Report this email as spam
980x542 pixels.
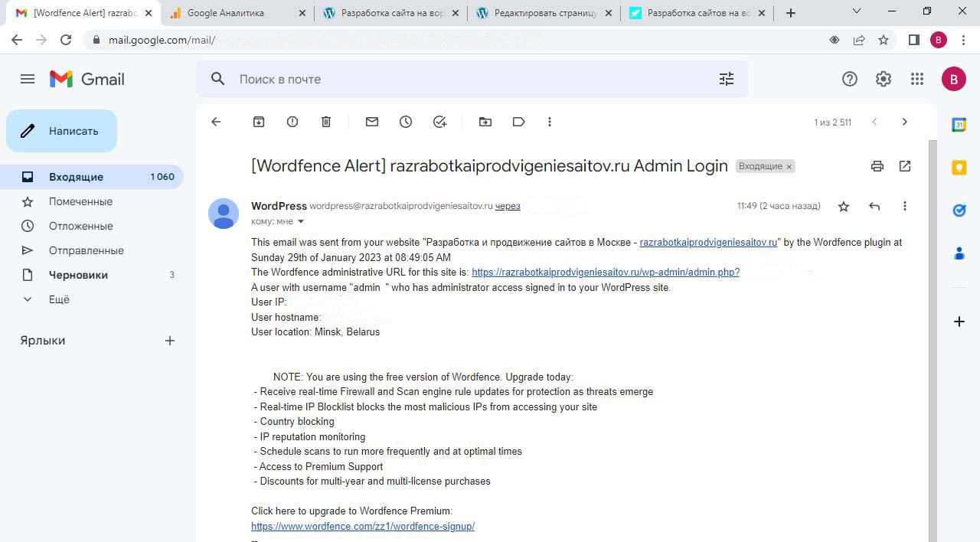click(292, 122)
